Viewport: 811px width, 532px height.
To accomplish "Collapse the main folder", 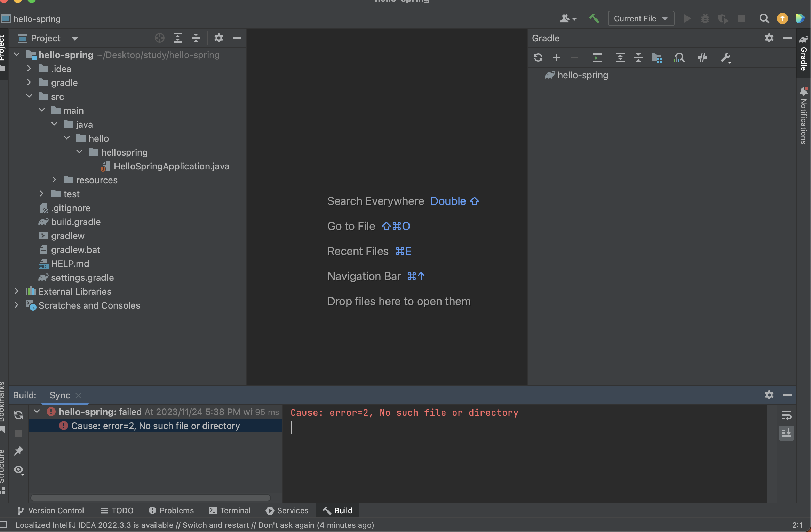I will coord(42,110).
